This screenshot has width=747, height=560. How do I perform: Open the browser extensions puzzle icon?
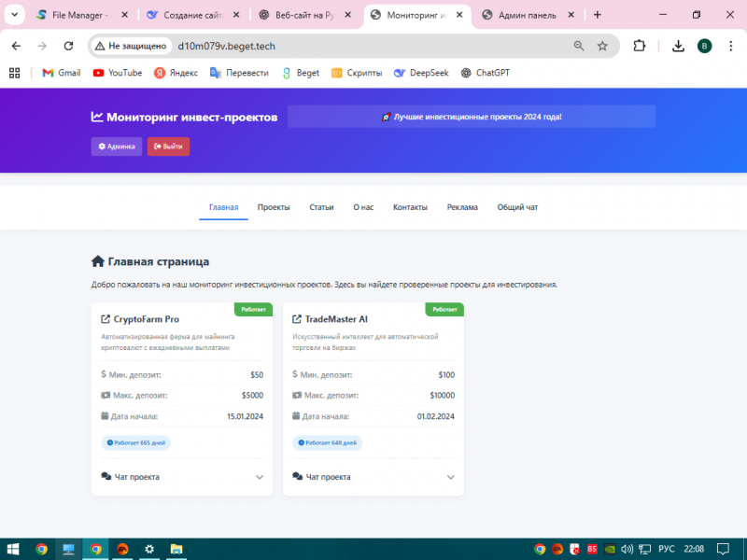[x=640, y=46]
